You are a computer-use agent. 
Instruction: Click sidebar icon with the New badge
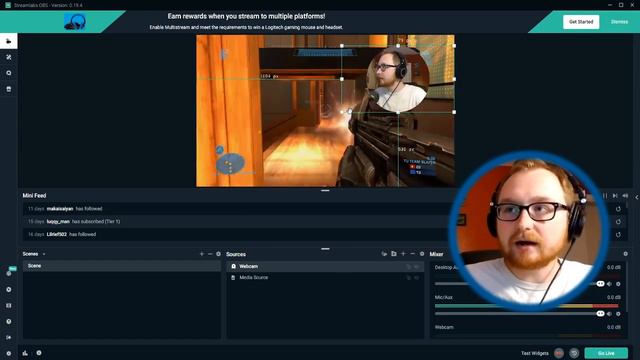(x=9, y=273)
